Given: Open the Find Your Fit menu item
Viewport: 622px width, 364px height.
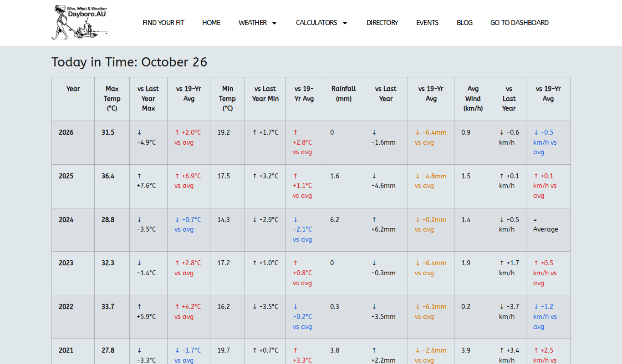Looking at the screenshot, I should [x=163, y=23].
